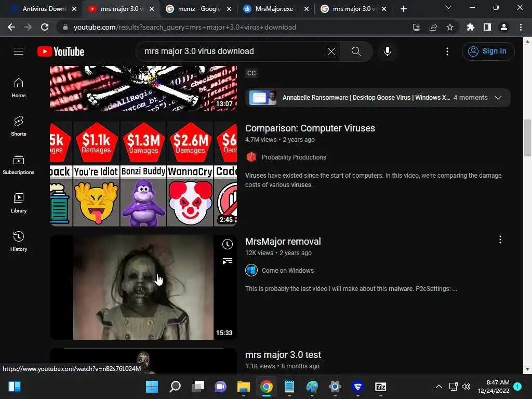The width and height of the screenshot is (532, 399).
Task: Open the Chrome extensions puzzle icon
Action: pos(470,27)
